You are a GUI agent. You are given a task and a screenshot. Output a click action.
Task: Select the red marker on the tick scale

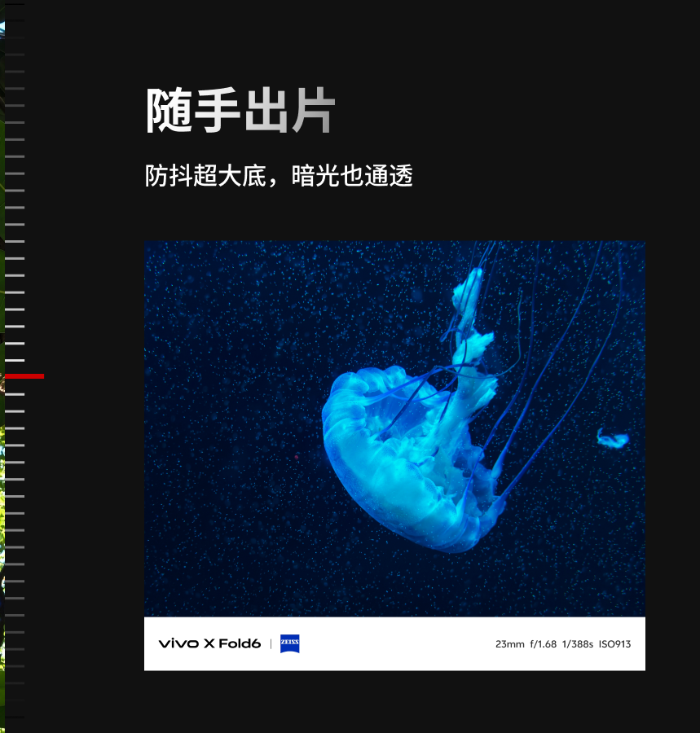tap(24, 376)
